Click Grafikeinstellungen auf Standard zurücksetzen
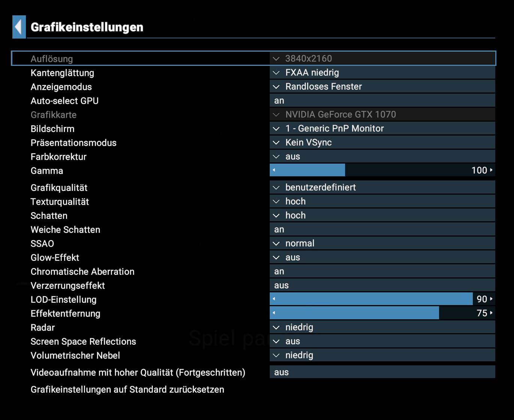514x420 pixels. (x=127, y=389)
